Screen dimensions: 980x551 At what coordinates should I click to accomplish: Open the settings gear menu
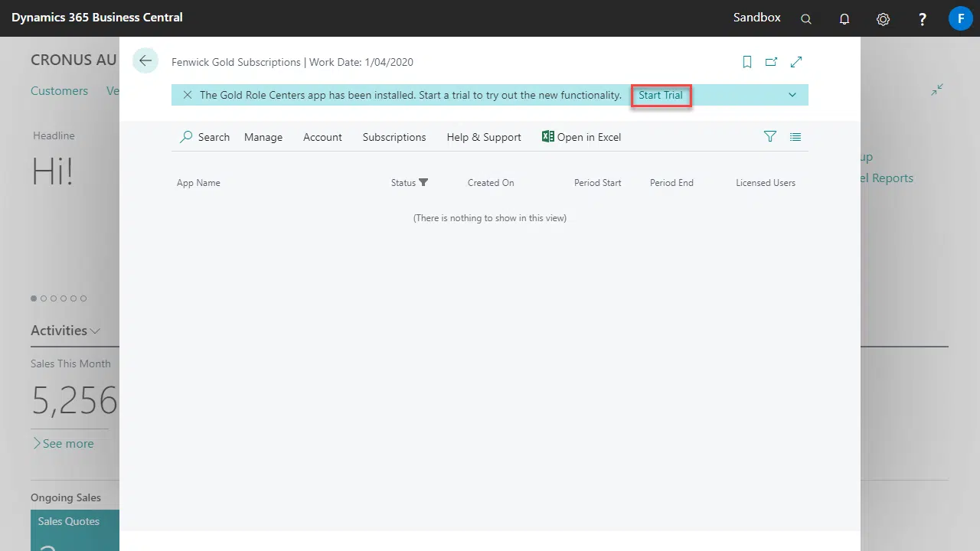pyautogui.click(x=883, y=19)
